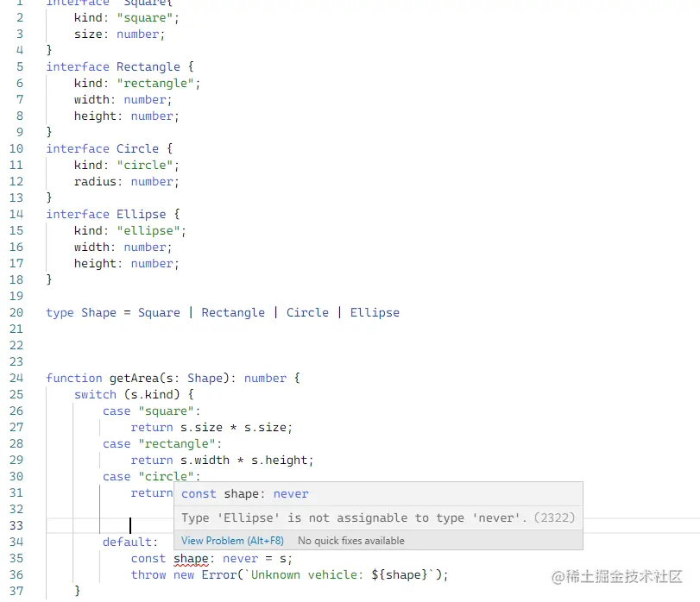Viewport: 700px width, 602px height.
Task: Click the error code (2322) in tooltip
Action: coord(554,517)
